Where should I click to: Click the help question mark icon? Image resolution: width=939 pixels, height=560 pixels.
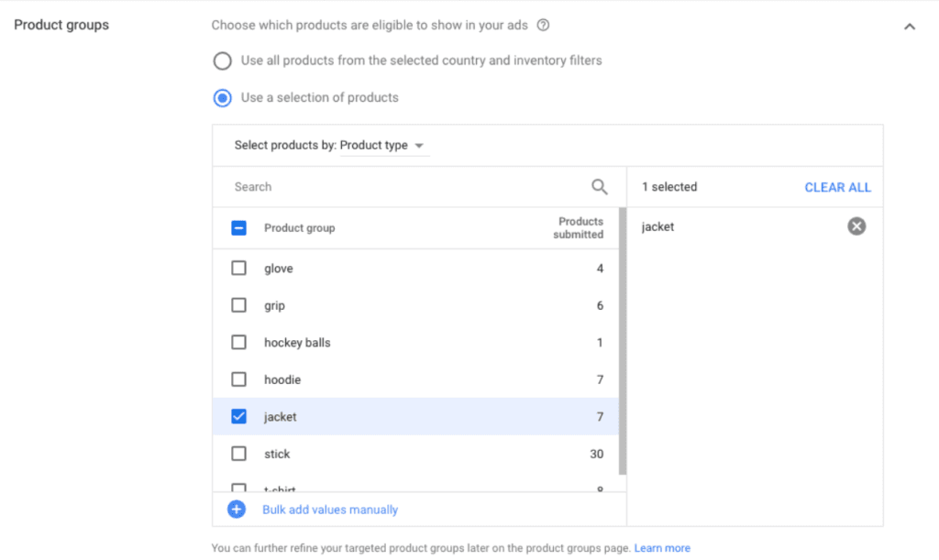tap(543, 26)
